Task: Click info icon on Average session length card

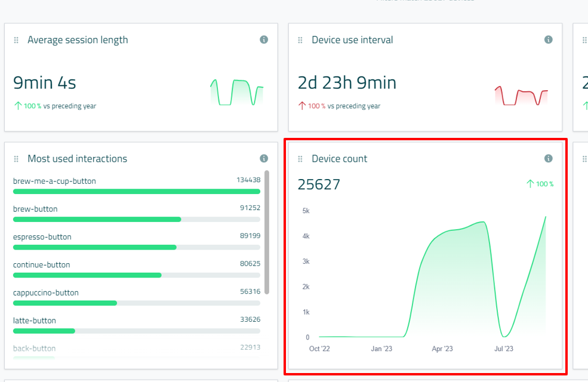Action: point(264,40)
